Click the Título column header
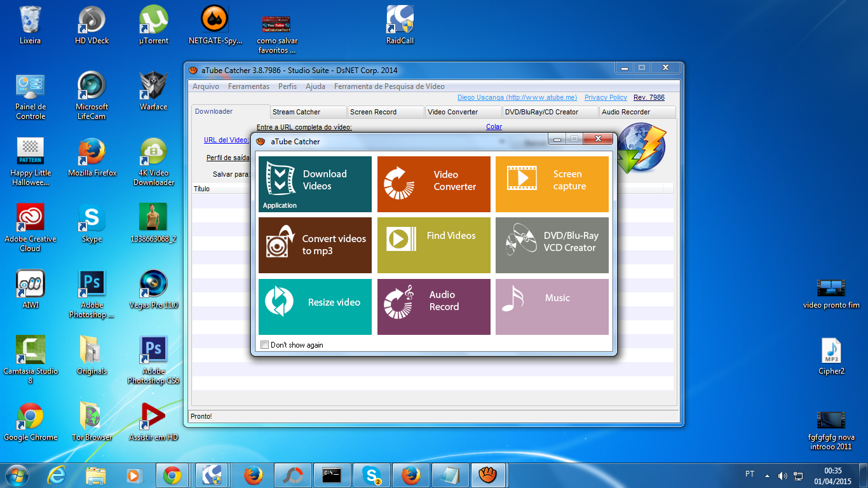This screenshot has height=488, width=868. (x=201, y=189)
